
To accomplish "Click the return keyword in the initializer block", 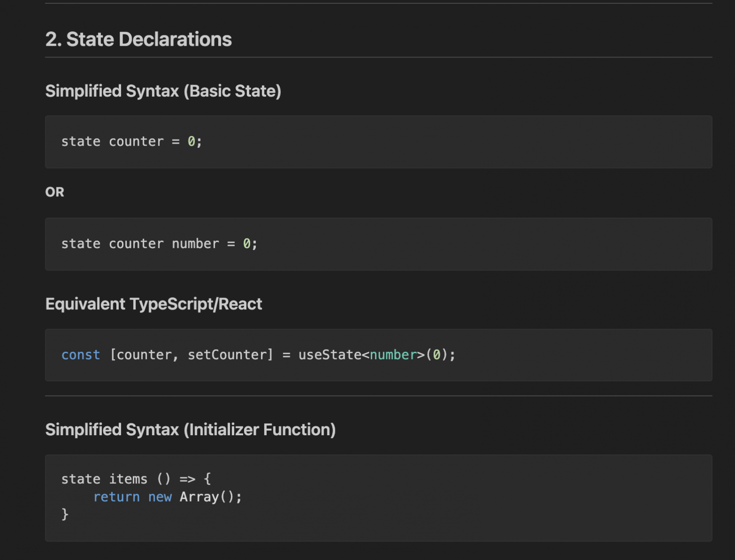I will [116, 496].
